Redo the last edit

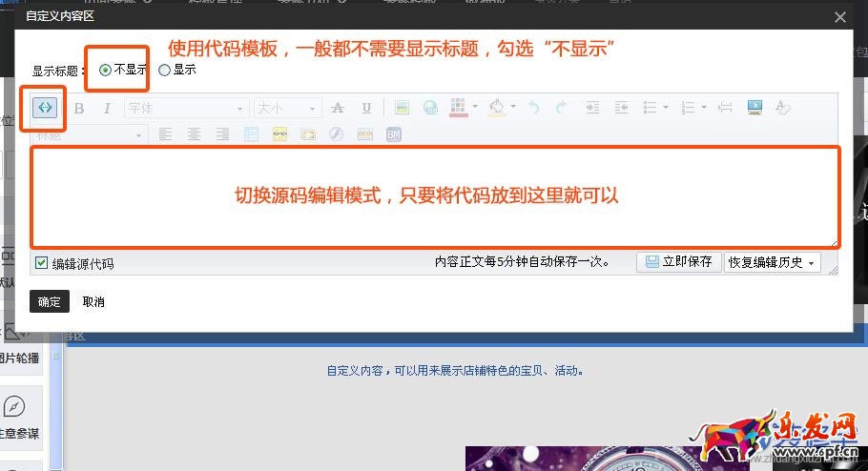(561, 108)
